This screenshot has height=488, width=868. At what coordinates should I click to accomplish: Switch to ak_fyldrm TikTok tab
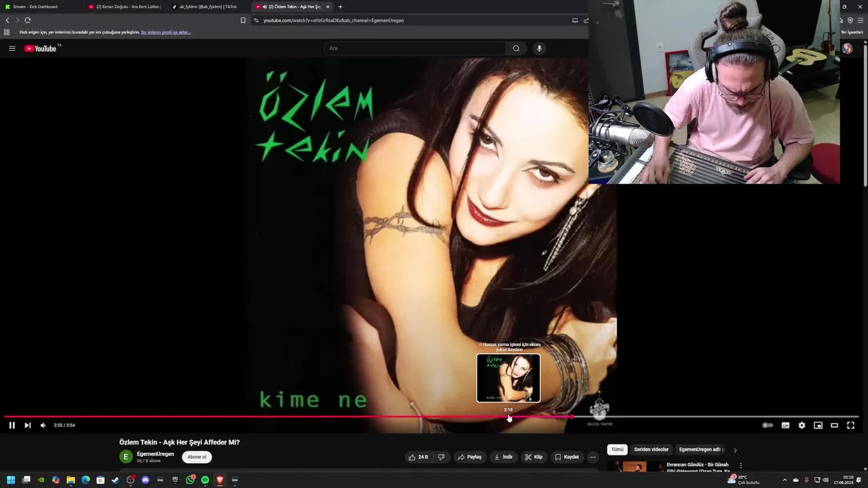point(208,7)
